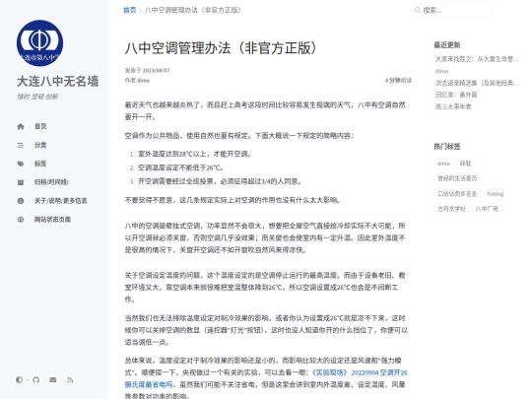This screenshot has height=399, width=532.
Task: Open 网站状态页面 menu item
Action: 52,219
